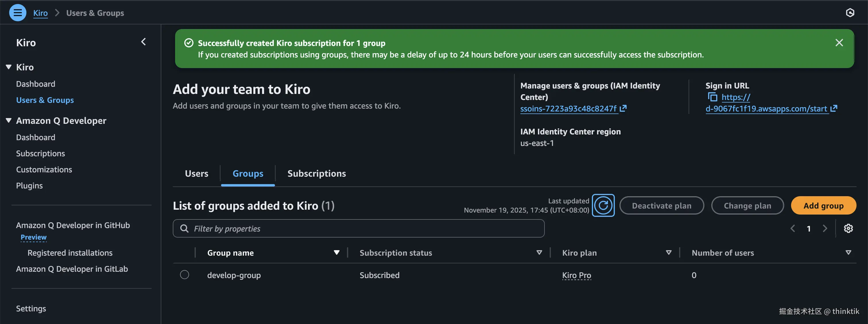Open the hamburger navigation menu
The image size is (868, 324).
(18, 13)
